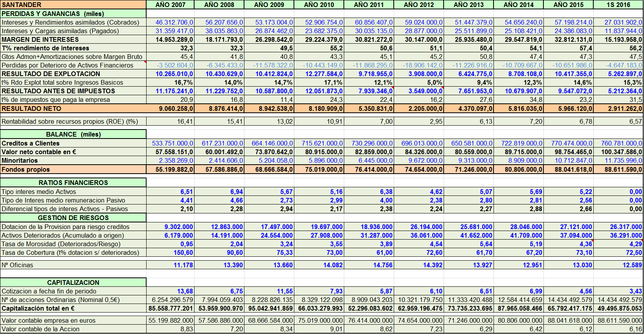Select Tipo de Interes medio remuneracion Pasivo label
The image size is (644, 334).
[73, 200]
